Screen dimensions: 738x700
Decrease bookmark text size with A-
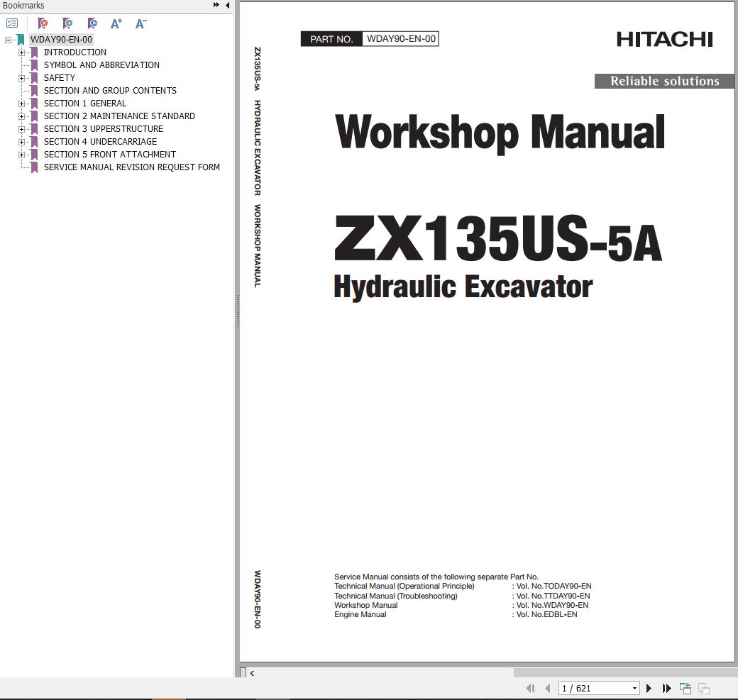point(141,23)
